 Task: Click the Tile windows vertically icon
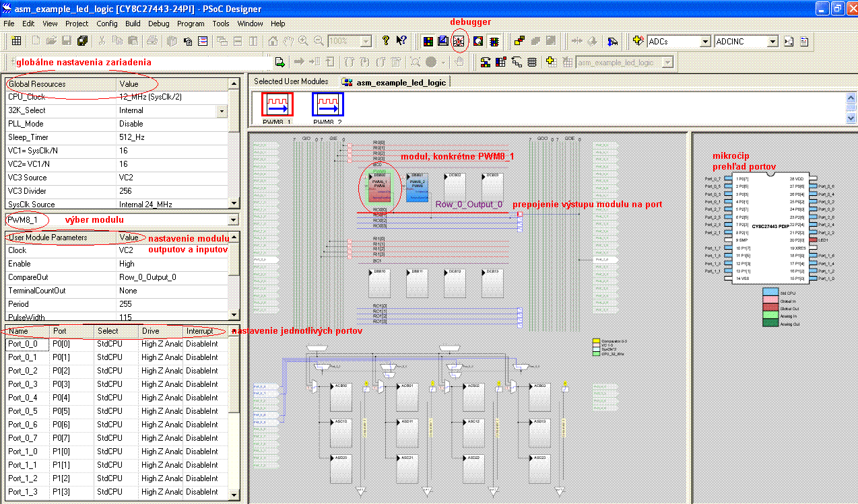253,41
